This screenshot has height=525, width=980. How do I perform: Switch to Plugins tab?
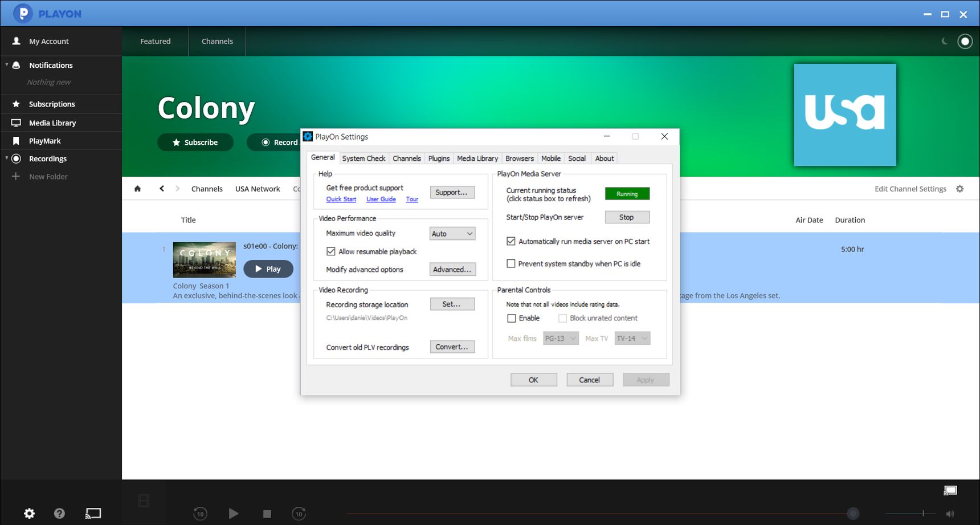pyautogui.click(x=439, y=158)
